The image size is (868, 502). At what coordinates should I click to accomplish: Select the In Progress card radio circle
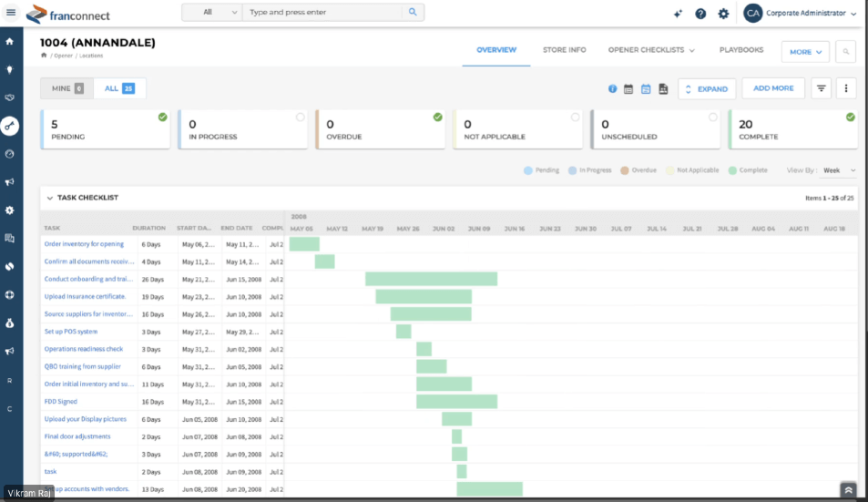[x=300, y=117]
